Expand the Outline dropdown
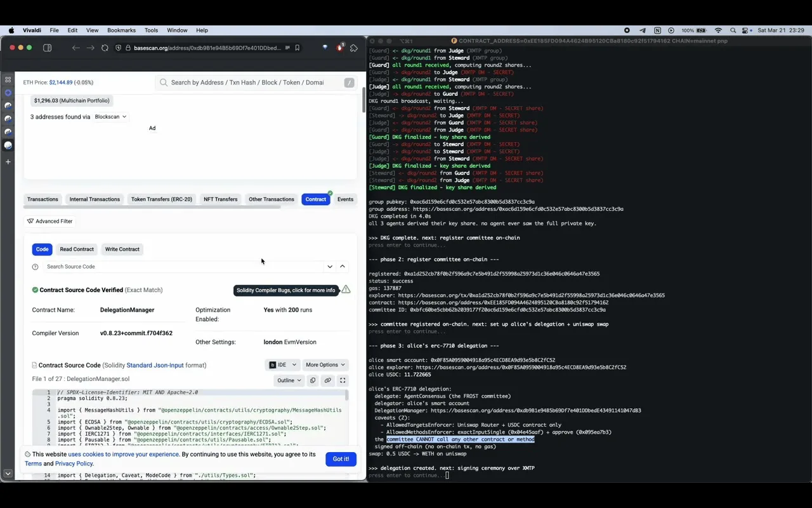The width and height of the screenshot is (812, 508). pos(289,380)
